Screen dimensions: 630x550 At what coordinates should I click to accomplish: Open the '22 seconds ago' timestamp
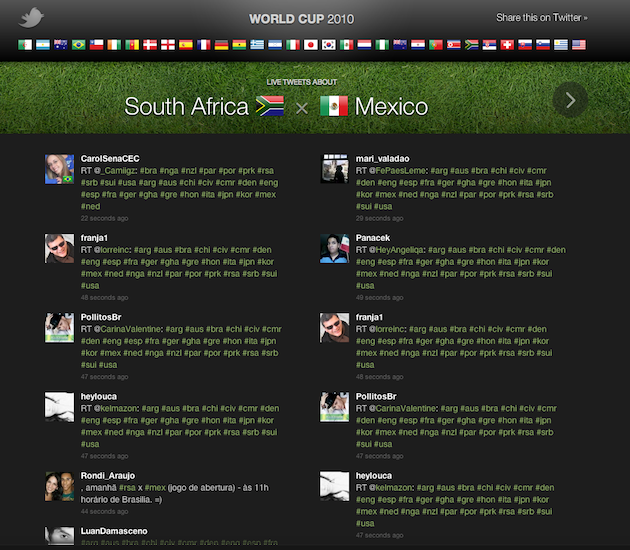click(104, 219)
